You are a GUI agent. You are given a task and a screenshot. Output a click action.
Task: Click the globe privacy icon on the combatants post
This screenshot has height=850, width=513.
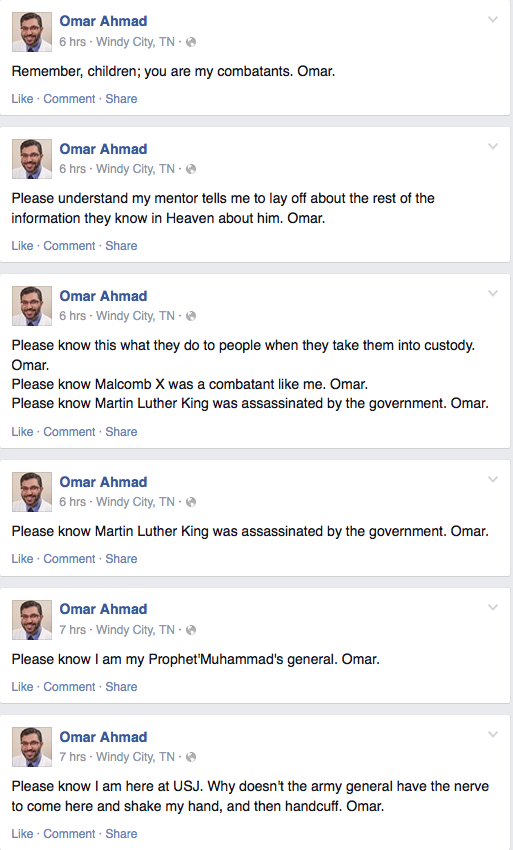(x=191, y=42)
